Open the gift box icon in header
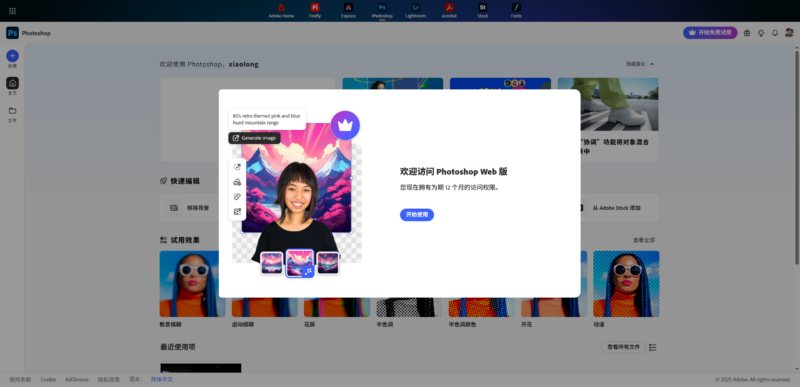 (747, 33)
